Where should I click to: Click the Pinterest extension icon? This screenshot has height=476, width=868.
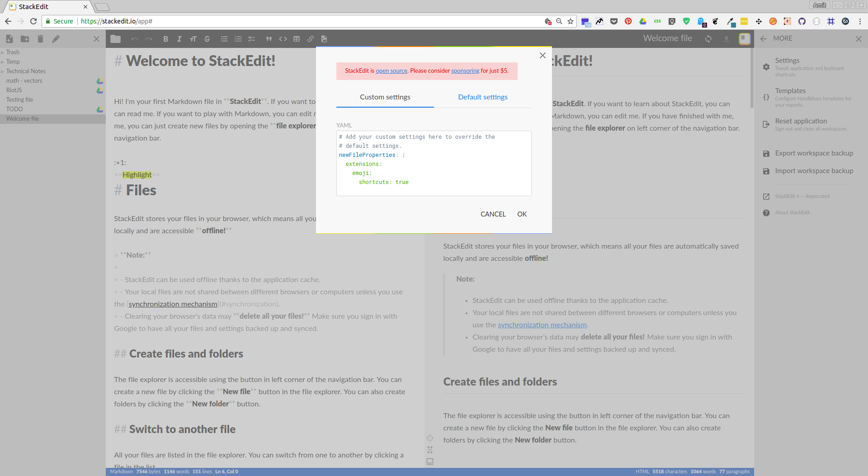coord(628,21)
